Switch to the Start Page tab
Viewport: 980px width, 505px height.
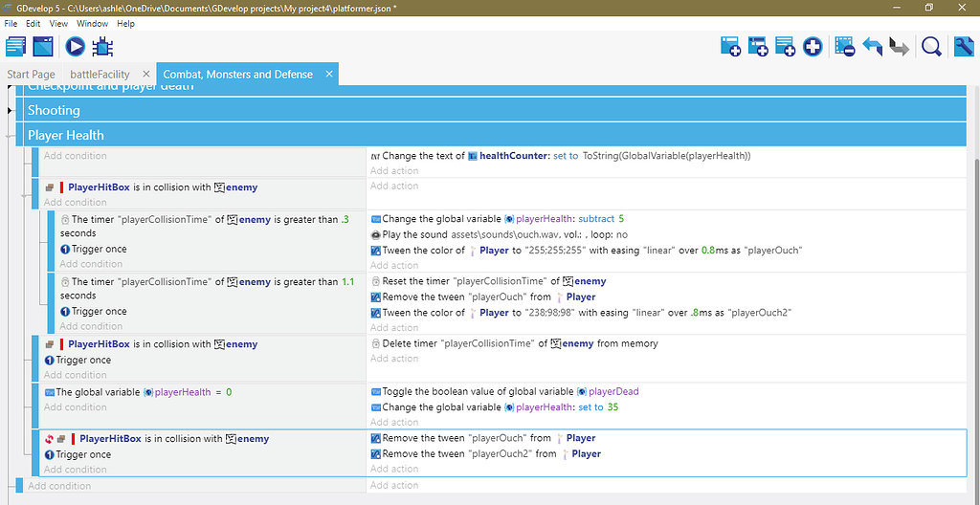coord(32,74)
